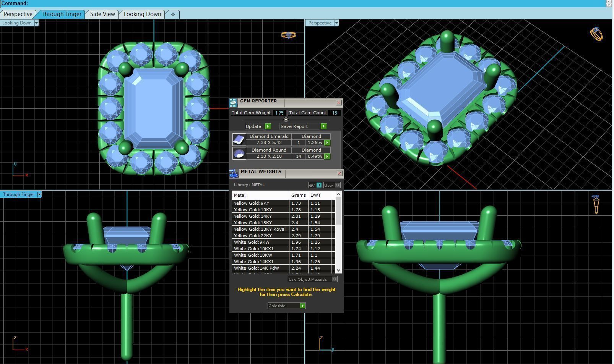Click the Total Gem Count value 15
This screenshot has height=364, width=614.
[335, 113]
